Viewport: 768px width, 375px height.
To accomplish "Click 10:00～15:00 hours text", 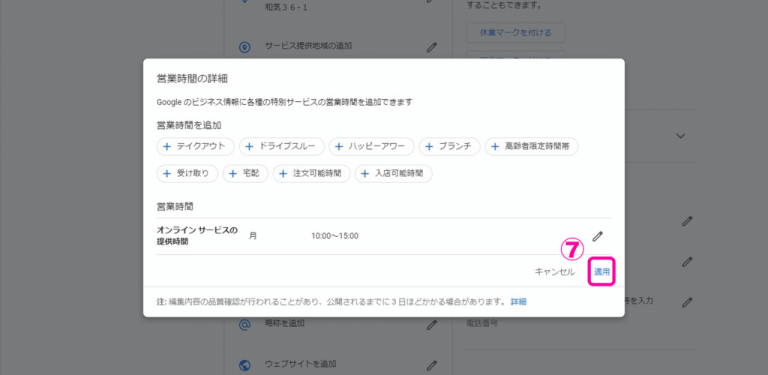I will click(x=335, y=236).
